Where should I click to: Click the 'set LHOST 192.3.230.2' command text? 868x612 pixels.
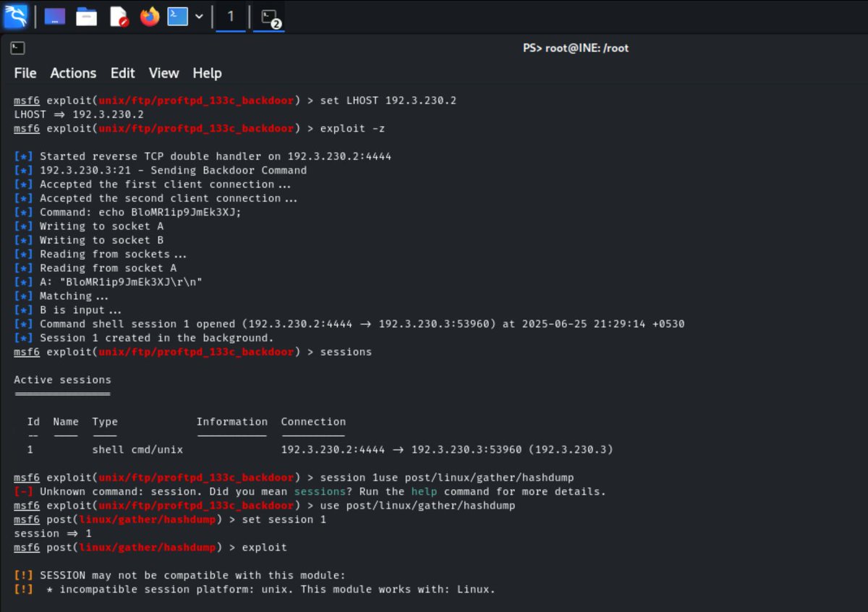click(388, 101)
